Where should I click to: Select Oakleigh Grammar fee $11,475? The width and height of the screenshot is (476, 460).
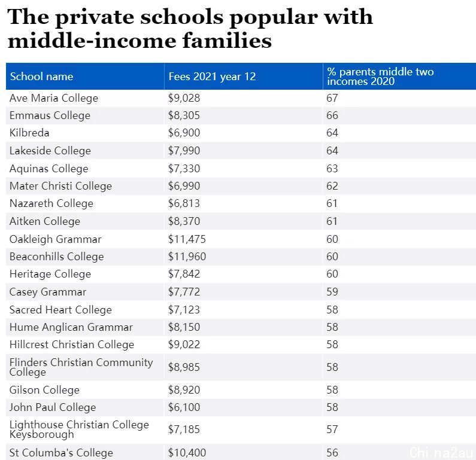pyautogui.click(x=187, y=239)
